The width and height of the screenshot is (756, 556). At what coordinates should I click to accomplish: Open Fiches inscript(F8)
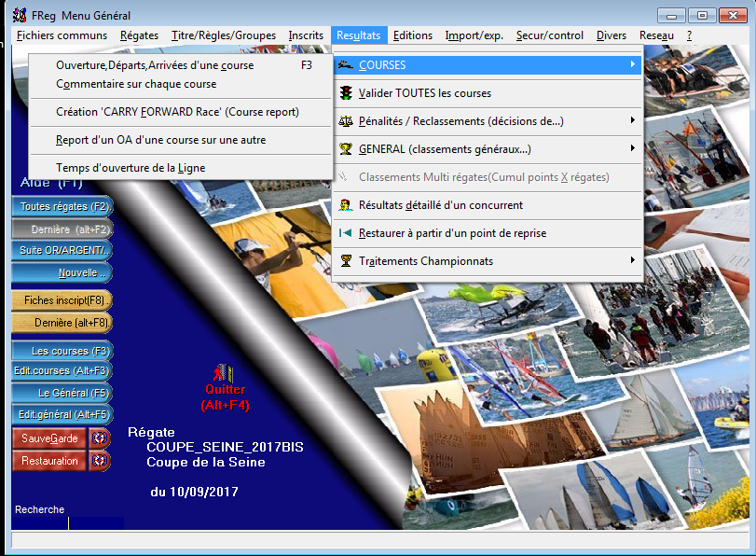point(62,300)
